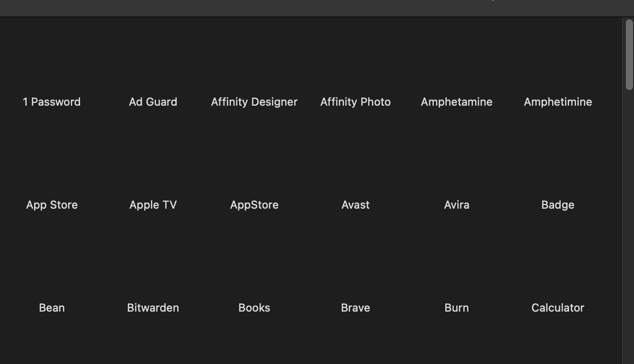Click the vertical scrollbar thumb
This screenshot has height=364, width=634.
629,54
